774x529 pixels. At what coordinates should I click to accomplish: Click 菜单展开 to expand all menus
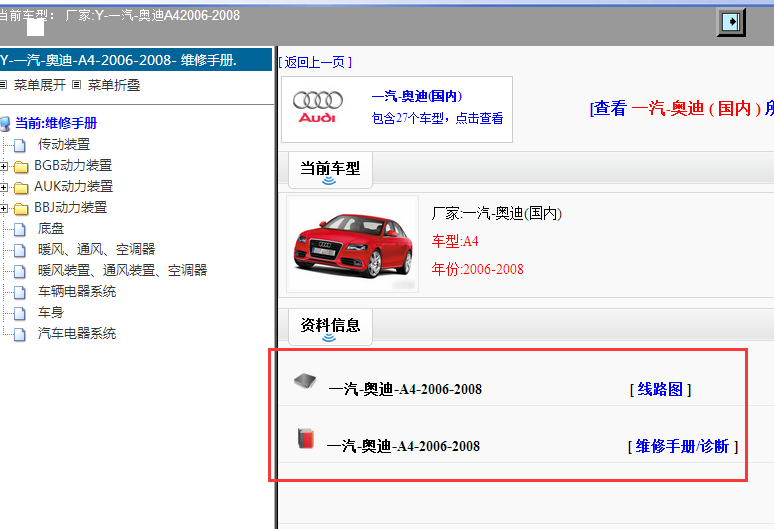tap(39, 85)
